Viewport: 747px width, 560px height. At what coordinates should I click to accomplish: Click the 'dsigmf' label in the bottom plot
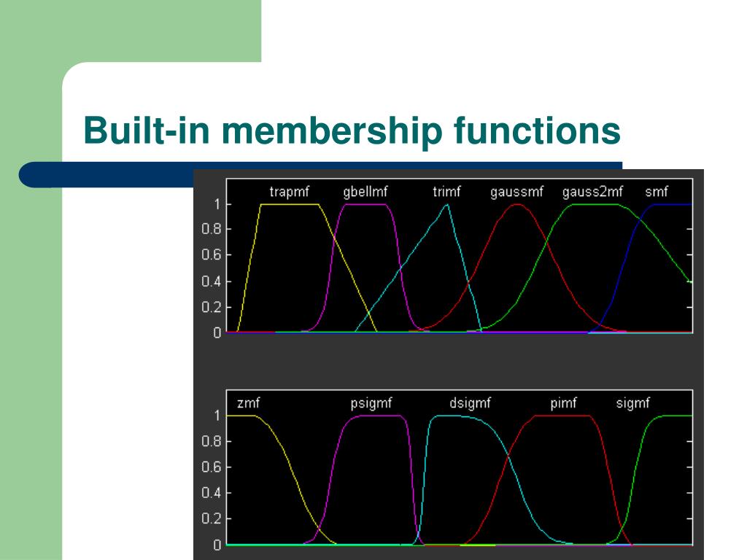pos(470,404)
